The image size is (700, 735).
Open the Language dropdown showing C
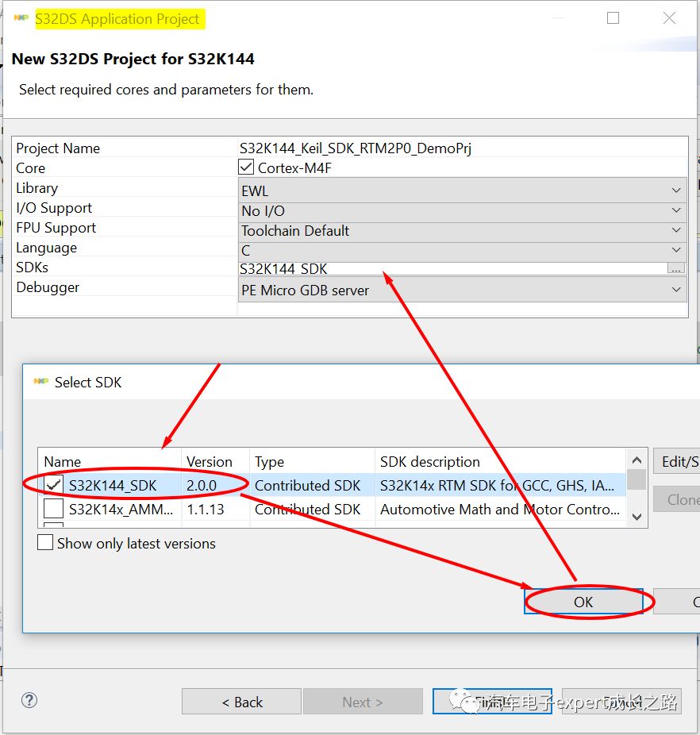tap(675, 249)
